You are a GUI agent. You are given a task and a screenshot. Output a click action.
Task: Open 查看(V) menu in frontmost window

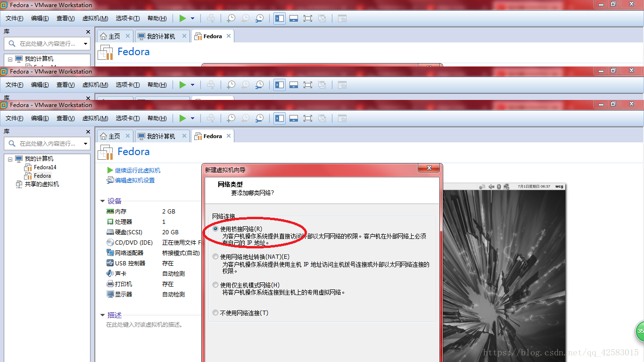click(66, 118)
